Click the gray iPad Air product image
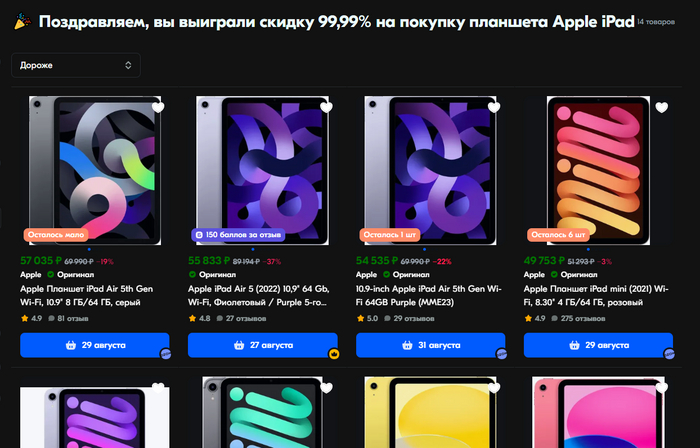Image resolution: width=700 pixels, height=448 pixels. (95, 170)
